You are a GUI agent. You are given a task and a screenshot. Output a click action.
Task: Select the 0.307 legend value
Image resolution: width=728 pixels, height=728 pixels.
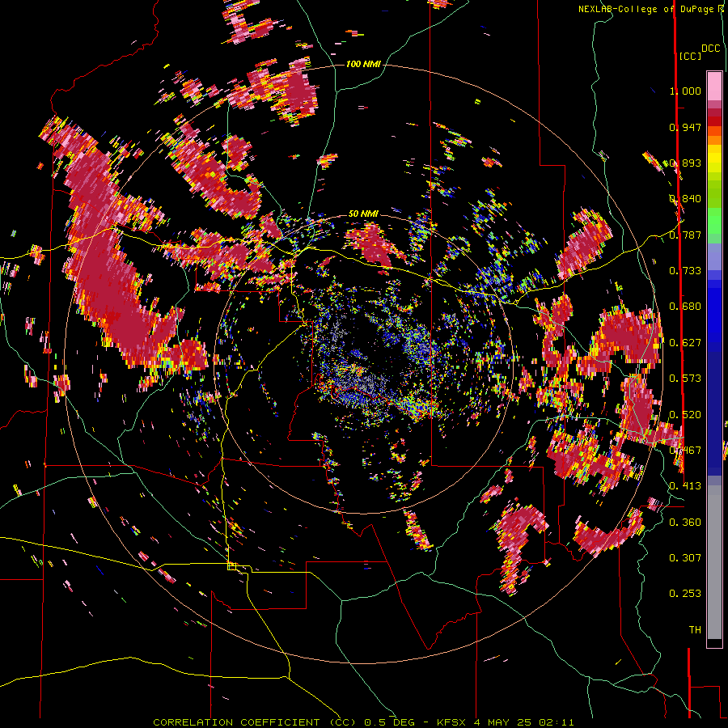[x=685, y=558]
